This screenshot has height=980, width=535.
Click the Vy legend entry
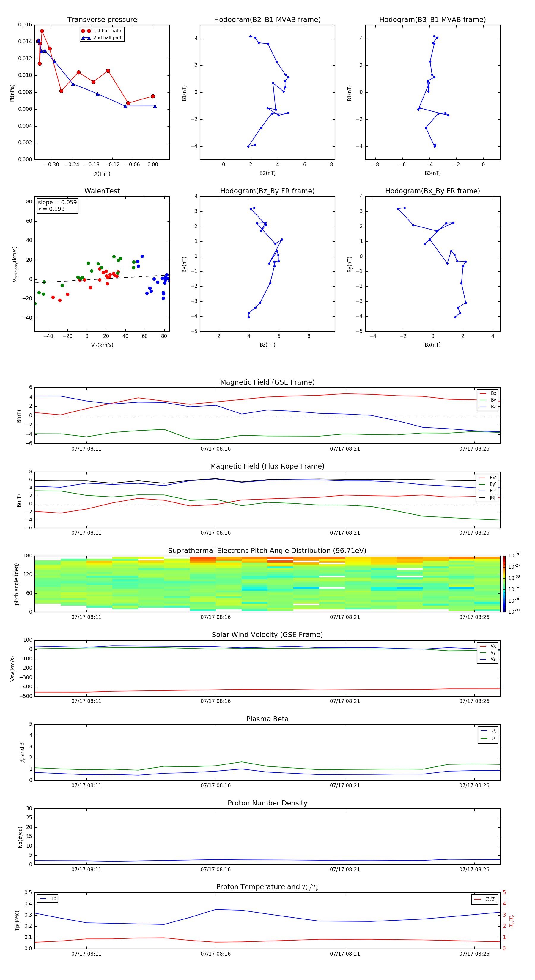click(488, 653)
